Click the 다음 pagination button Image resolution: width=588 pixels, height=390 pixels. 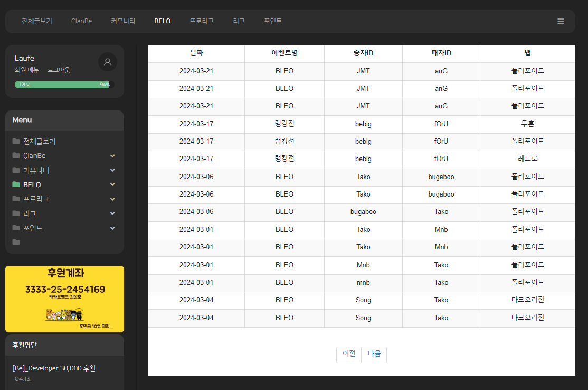374,355
